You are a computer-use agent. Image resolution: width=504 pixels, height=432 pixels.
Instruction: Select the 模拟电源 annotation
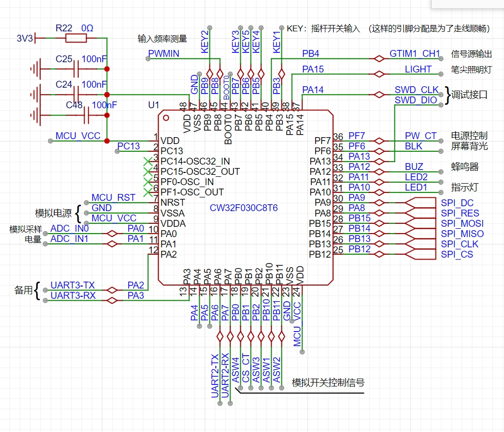[53, 213]
